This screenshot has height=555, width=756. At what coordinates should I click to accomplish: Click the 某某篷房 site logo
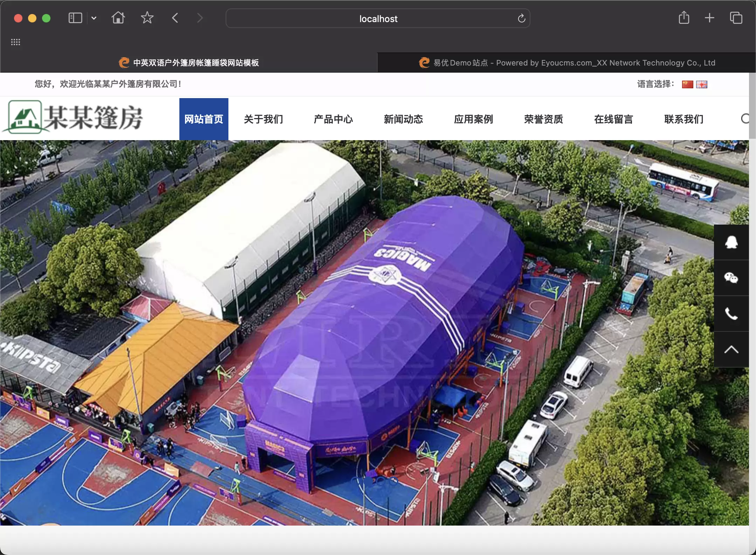pos(73,117)
